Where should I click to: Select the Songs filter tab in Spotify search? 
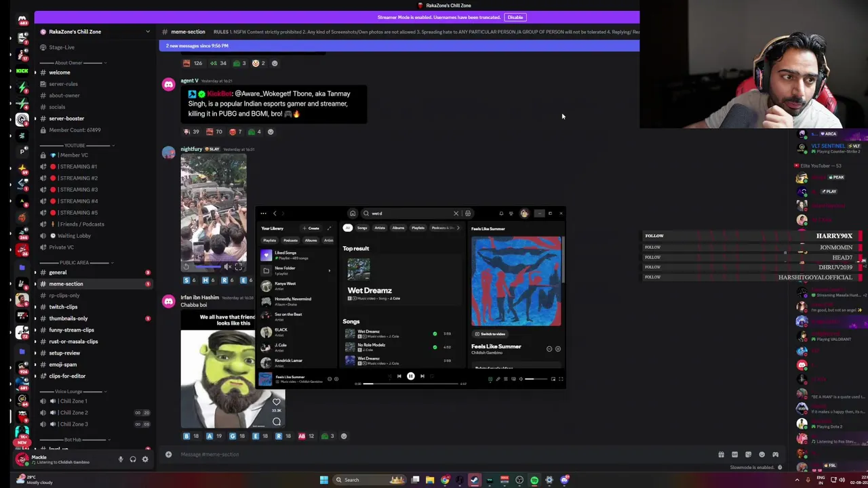362,228
